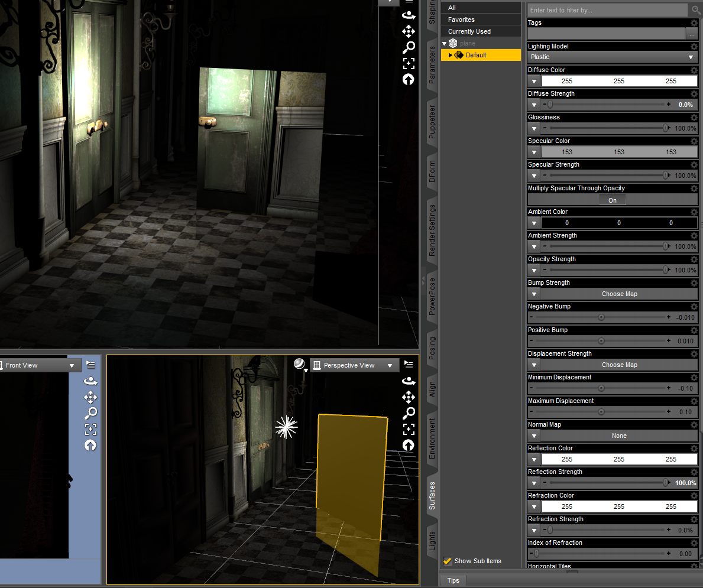Switch to Environment side tab

coord(432,438)
